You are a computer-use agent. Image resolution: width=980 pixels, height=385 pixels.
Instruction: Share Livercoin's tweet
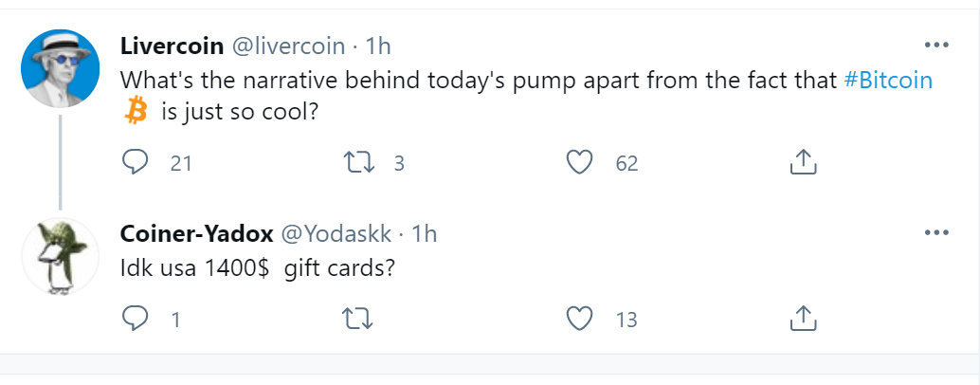pyautogui.click(x=803, y=162)
